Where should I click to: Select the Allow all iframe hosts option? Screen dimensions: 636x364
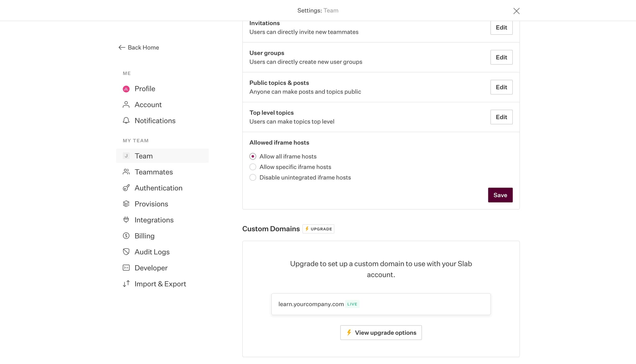(253, 156)
